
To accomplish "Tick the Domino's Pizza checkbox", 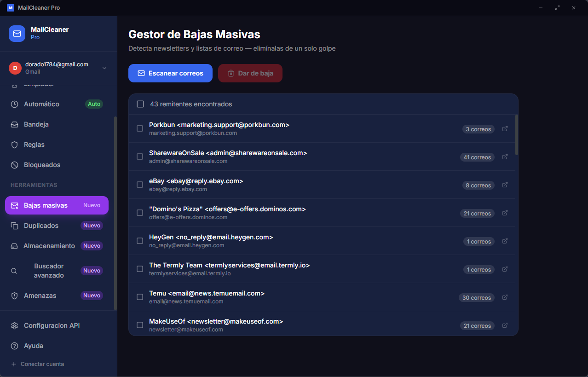I will 140,213.
